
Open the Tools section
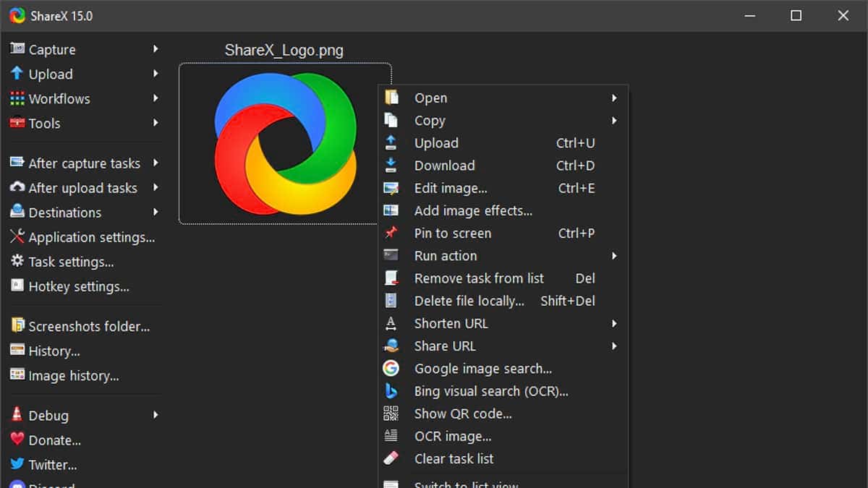click(43, 123)
